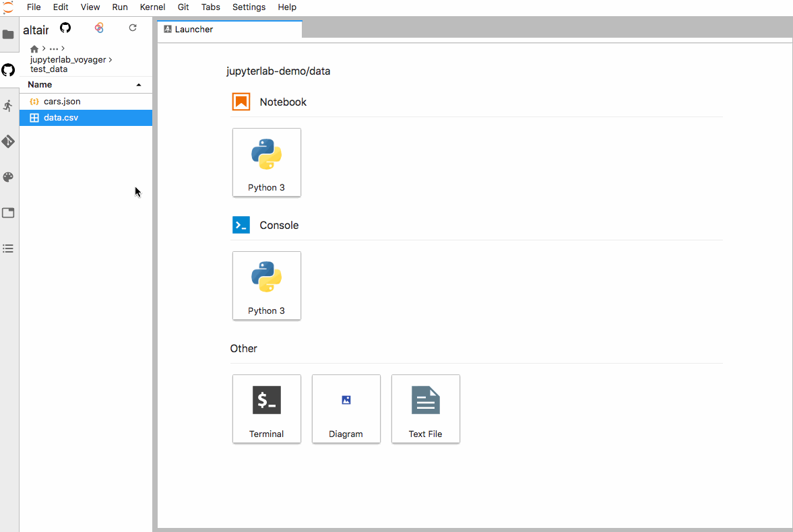
Task: Click the Notebook section heading text
Action: (283, 102)
